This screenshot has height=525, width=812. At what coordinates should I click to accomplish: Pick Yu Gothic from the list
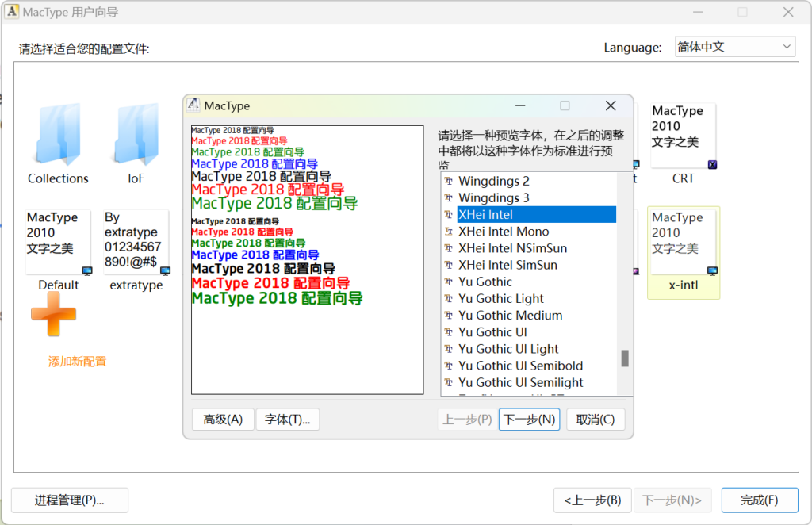485,282
